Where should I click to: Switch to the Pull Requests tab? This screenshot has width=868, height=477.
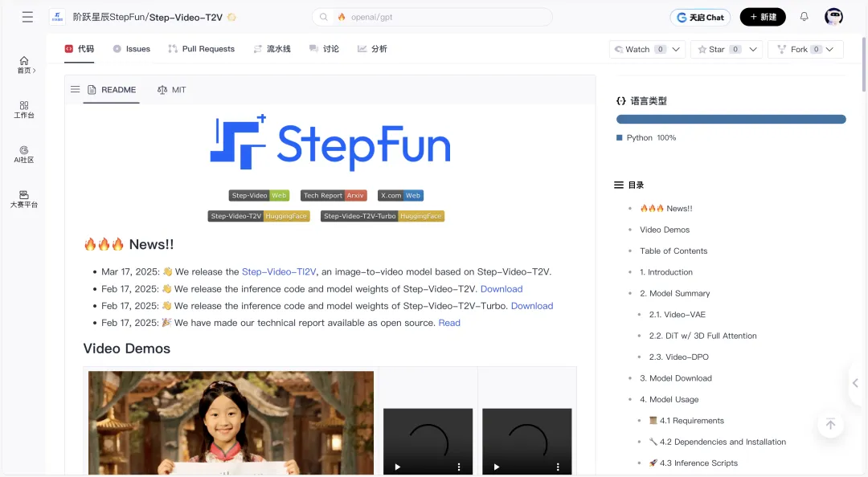pos(202,49)
